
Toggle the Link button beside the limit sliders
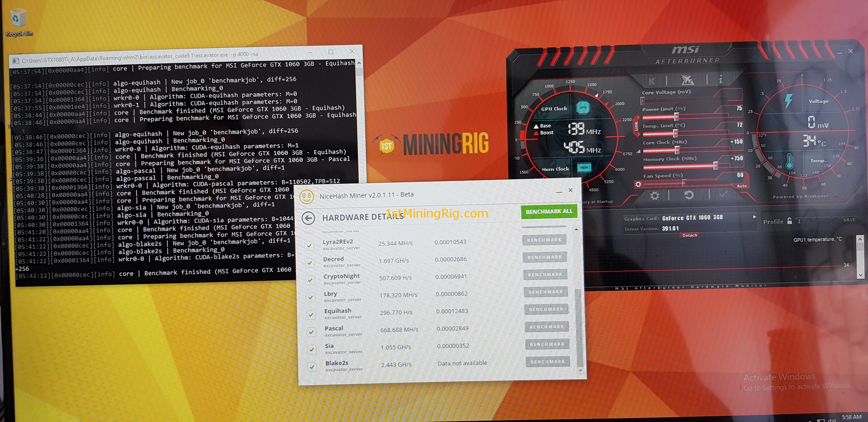pos(636,126)
